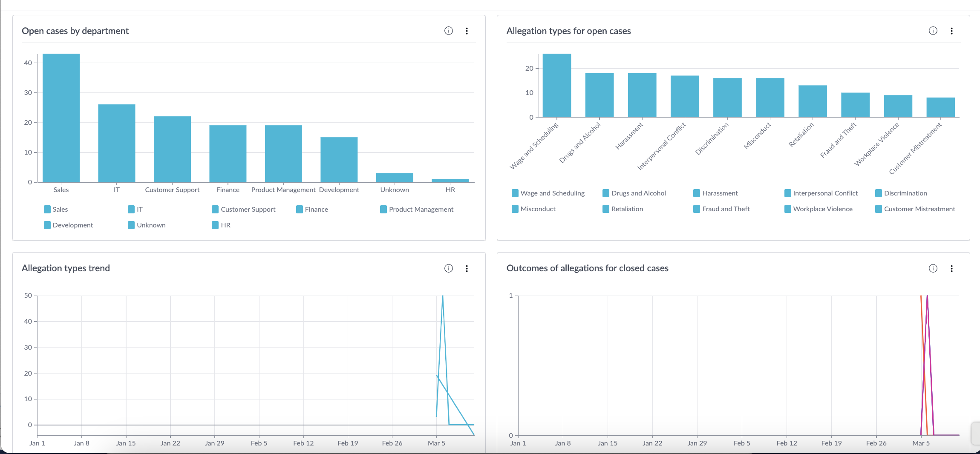View info tooltip for Allegation types trend
Screen dimensions: 980x454
pyautogui.click(x=448, y=268)
